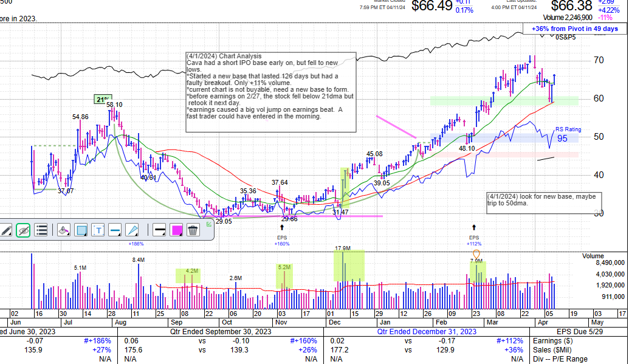Click the 8.4M volume label
Viewport: 629px width, 364px height.
[139, 260]
